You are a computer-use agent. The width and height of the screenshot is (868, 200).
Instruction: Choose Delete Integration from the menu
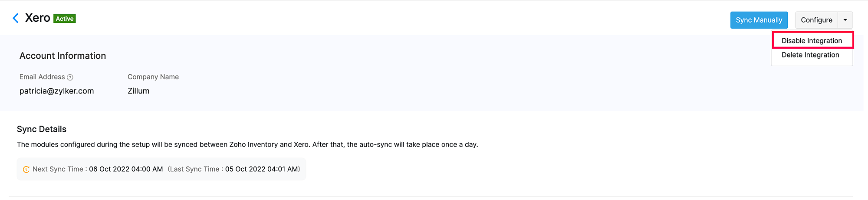pos(810,55)
